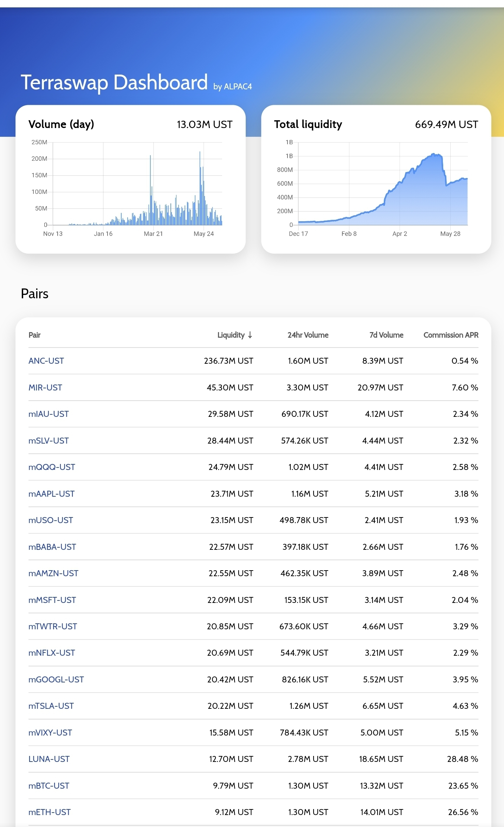The image size is (504, 827).
Task: Click the 669.49M UST total liquidity value
Action: 446,125
